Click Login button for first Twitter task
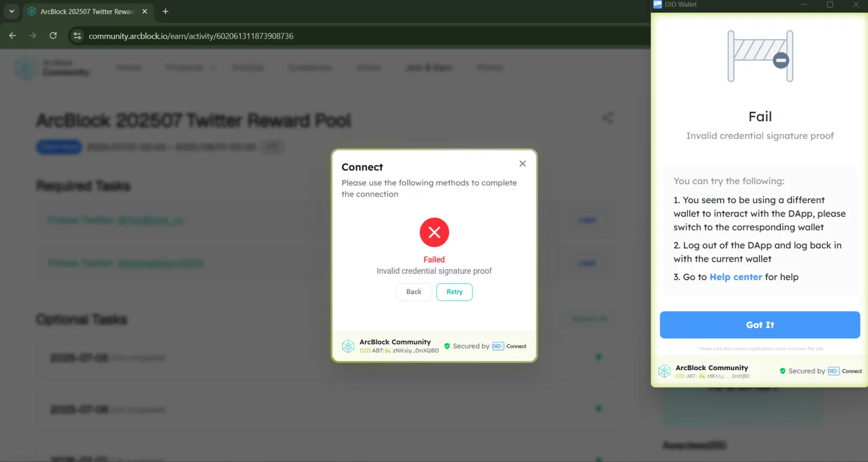This screenshot has height=462, width=868. point(586,220)
